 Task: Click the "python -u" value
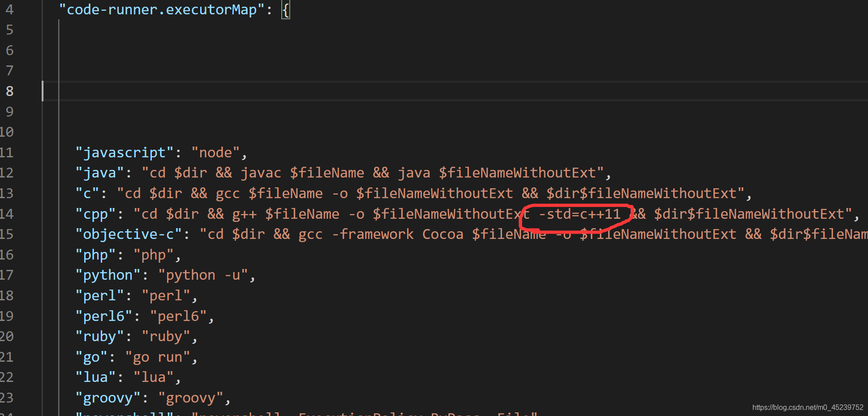point(203,275)
